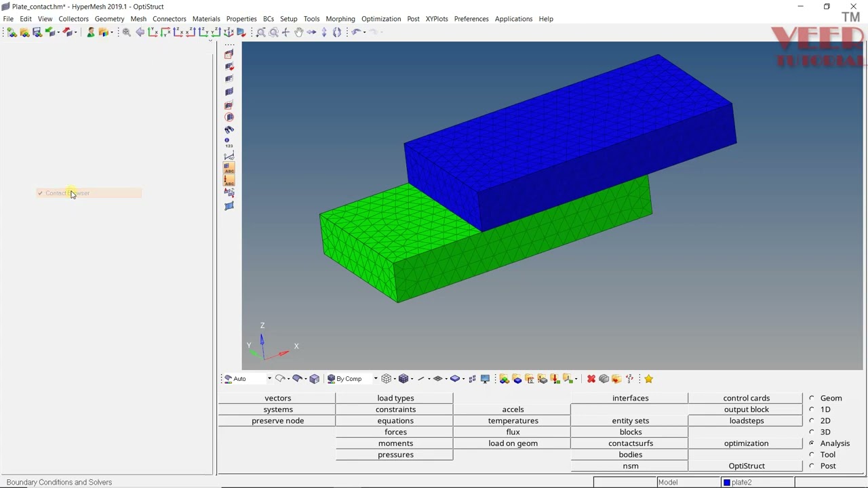Click the monitor display icon in view toolbar
Screen dimensions: 868x488
point(485,379)
